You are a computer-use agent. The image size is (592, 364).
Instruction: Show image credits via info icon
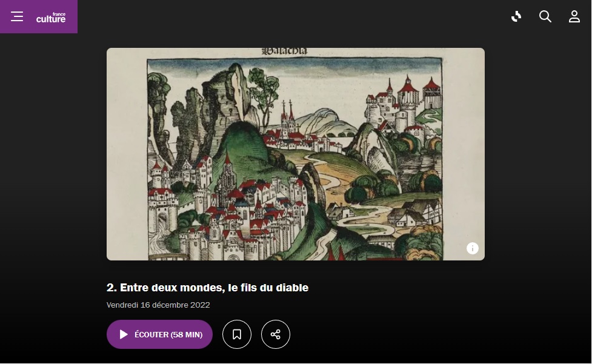(x=472, y=248)
